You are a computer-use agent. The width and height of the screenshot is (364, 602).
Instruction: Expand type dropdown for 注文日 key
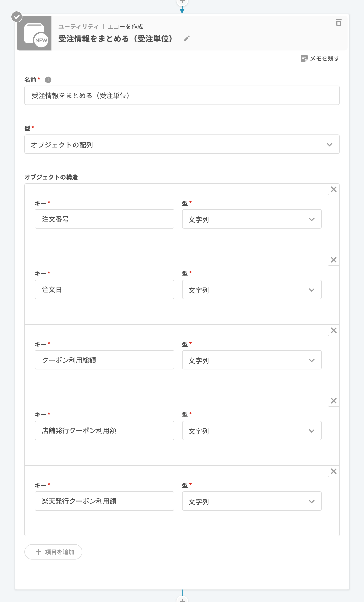252,290
